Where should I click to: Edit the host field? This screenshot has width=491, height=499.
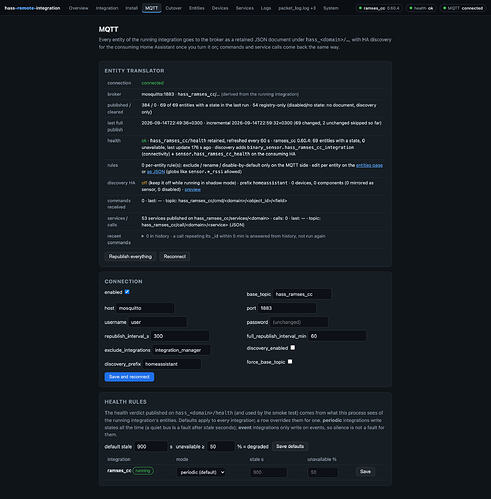click(145, 308)
